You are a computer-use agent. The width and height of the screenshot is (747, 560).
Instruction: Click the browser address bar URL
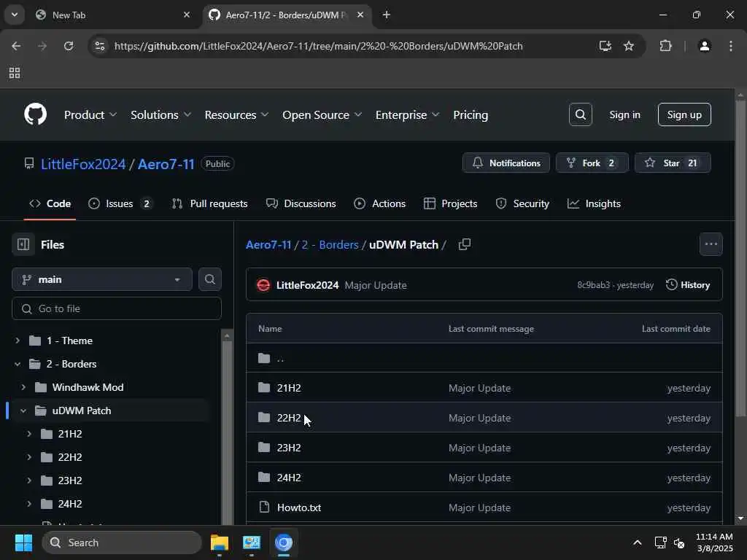point(318,46)
